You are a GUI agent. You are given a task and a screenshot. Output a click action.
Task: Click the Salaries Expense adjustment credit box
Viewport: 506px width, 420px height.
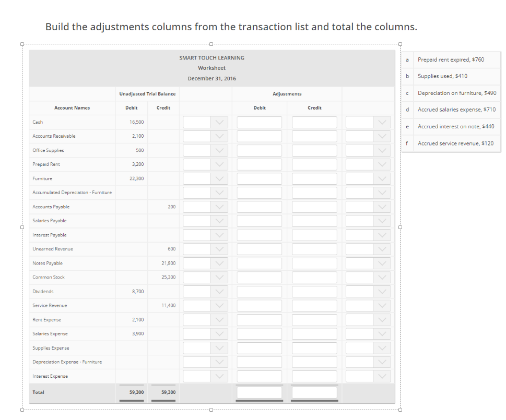coord(314,333)
